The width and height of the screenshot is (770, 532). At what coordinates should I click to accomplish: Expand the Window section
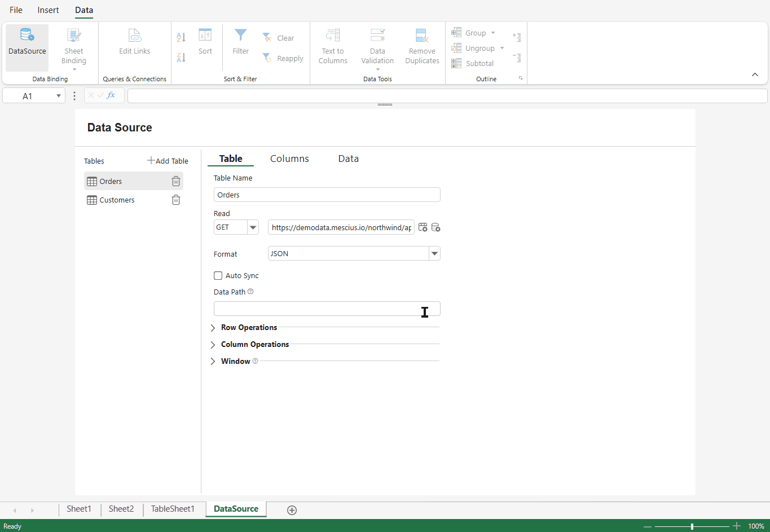click(x=213, y=362)
